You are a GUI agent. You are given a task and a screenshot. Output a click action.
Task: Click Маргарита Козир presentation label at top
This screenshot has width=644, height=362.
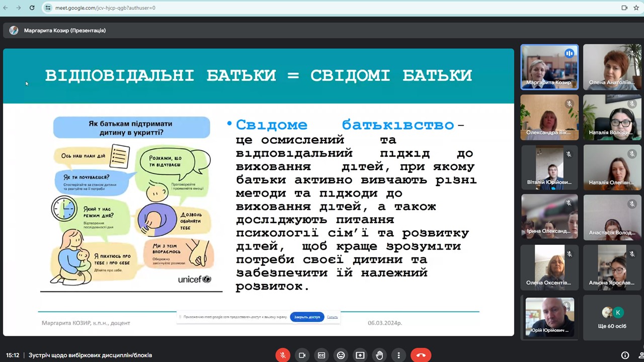[x=64, y=30]
